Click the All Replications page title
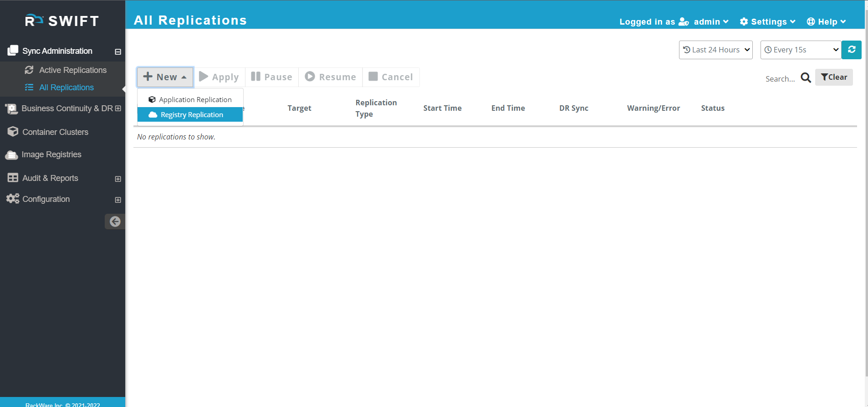868x407 pixels. click(x=190, y=20)
